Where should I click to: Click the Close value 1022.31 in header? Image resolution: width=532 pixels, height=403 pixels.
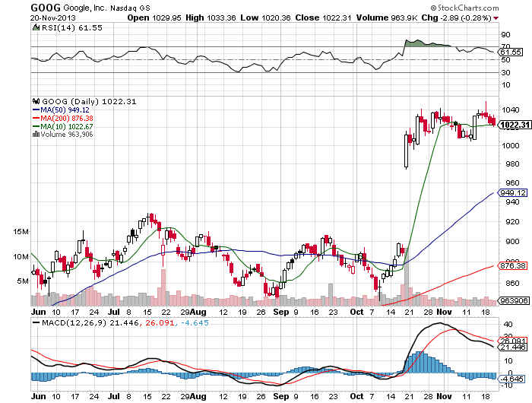tap(337, 17)
